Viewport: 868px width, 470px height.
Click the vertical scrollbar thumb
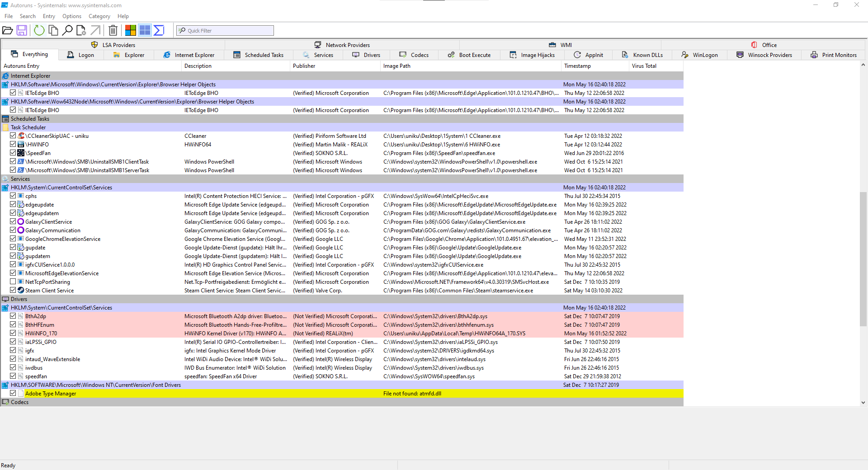click(x=863, y=258)
